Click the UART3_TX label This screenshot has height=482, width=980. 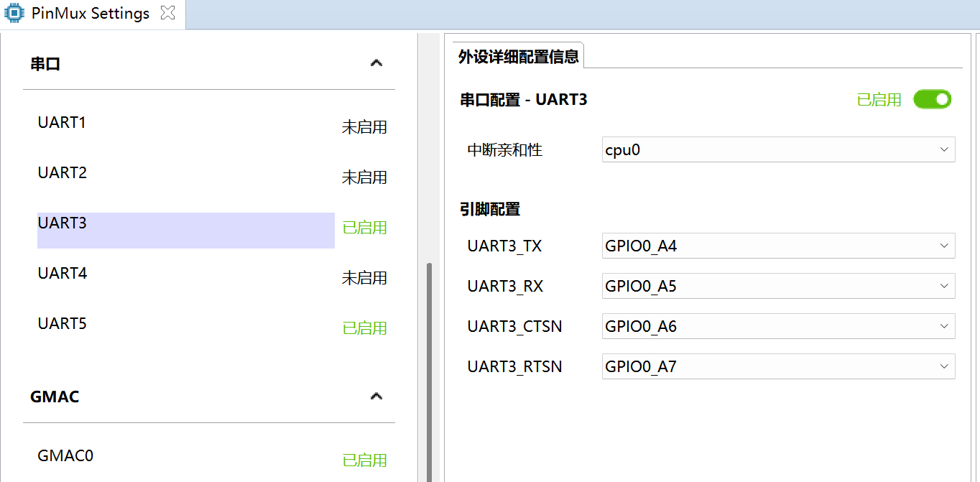pos(504,246)
